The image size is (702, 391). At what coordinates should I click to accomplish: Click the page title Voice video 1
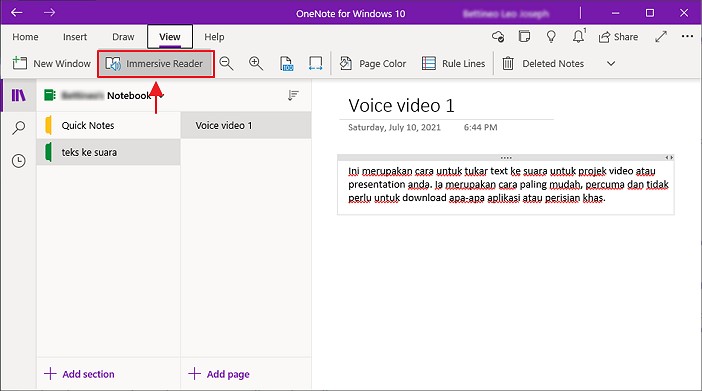point(401,106)
